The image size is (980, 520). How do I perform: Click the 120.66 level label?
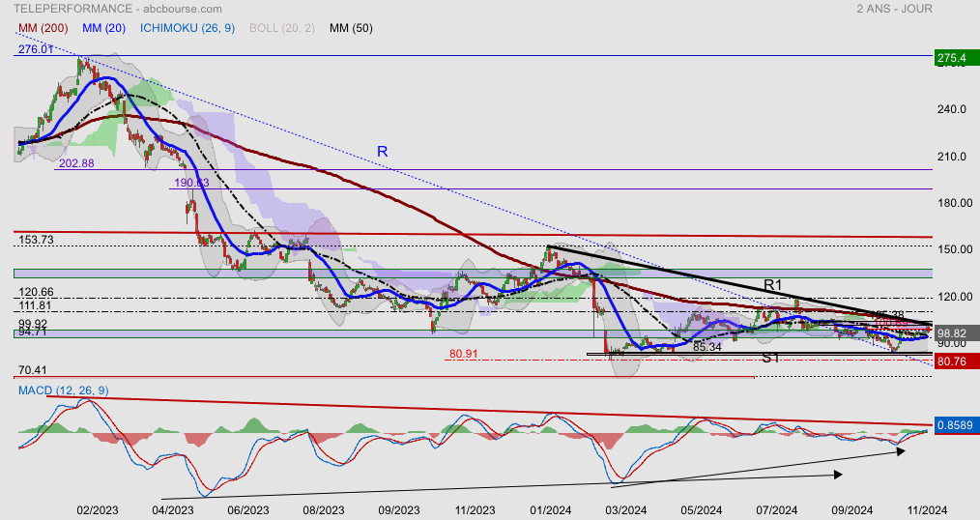36,292
